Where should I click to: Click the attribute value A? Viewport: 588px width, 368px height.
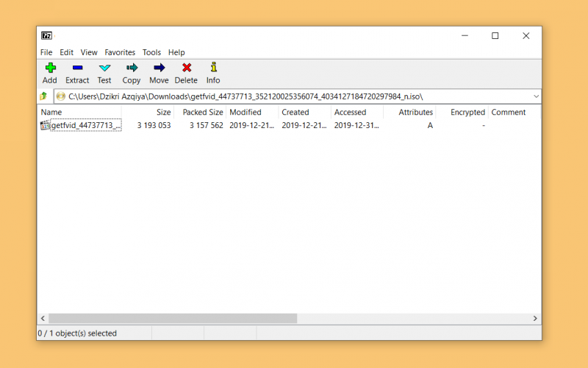(430, 125)
